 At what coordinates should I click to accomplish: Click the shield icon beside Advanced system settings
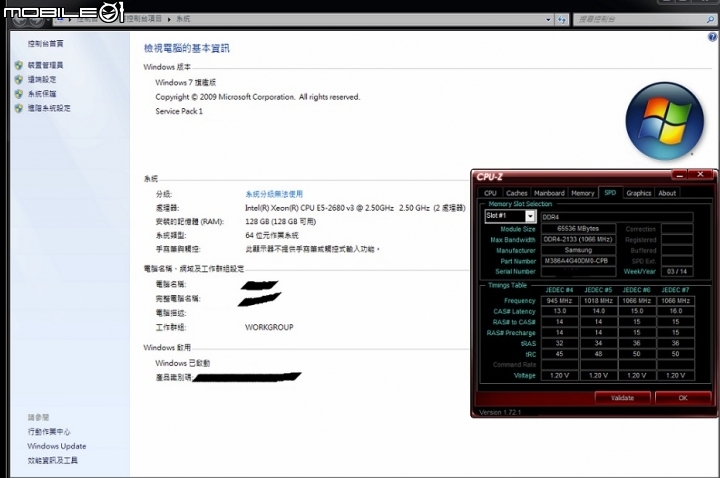[x=18, y=108]
